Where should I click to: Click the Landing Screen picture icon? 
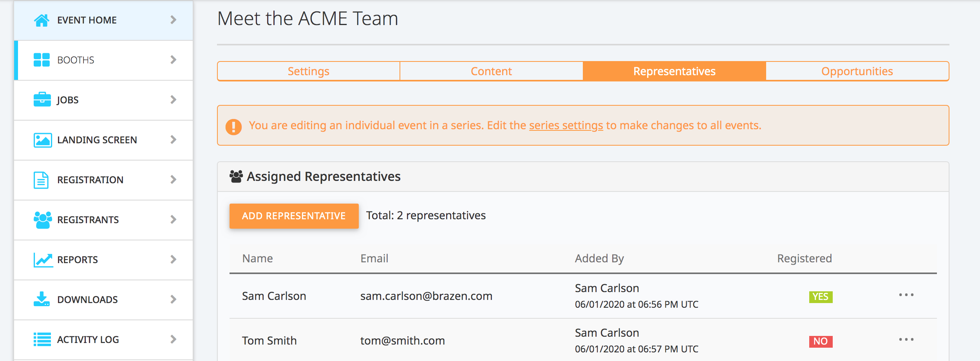tap(42, 140)
